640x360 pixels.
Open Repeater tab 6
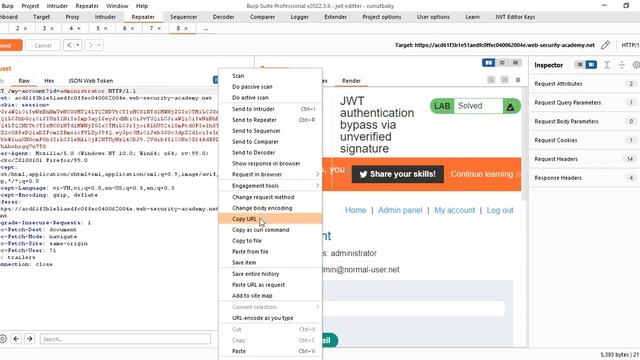[x=124, y=28]
